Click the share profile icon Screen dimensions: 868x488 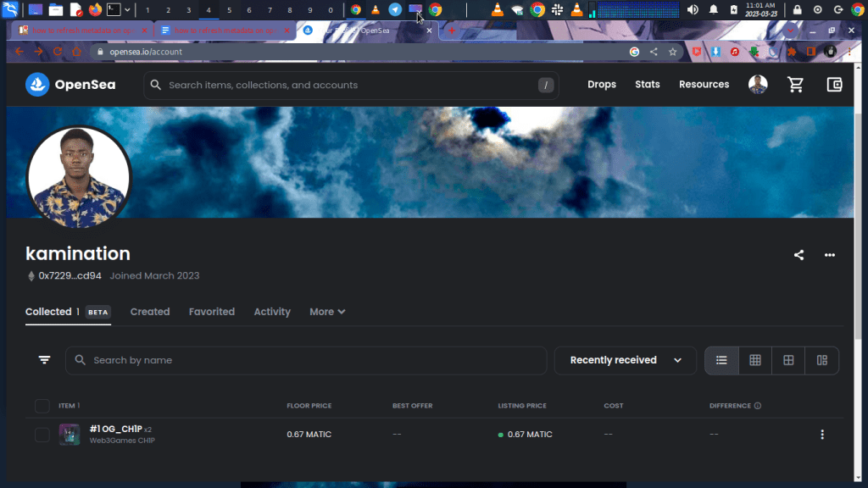coord(798,255)
